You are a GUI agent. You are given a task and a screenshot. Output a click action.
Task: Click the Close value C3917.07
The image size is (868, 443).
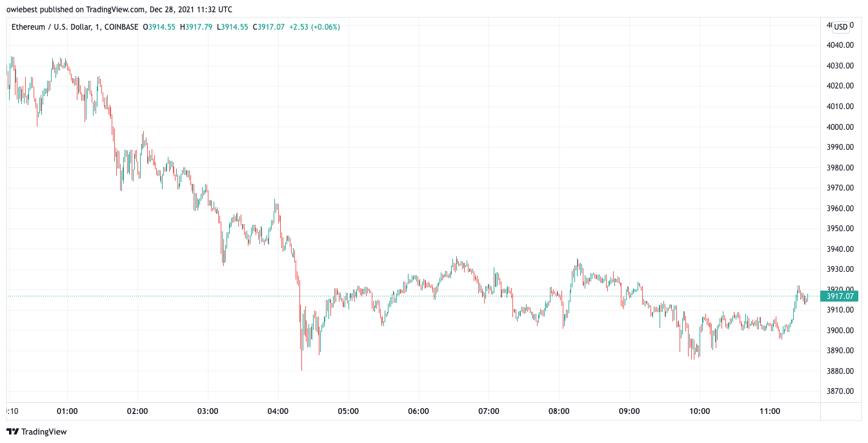coord(269,27)
